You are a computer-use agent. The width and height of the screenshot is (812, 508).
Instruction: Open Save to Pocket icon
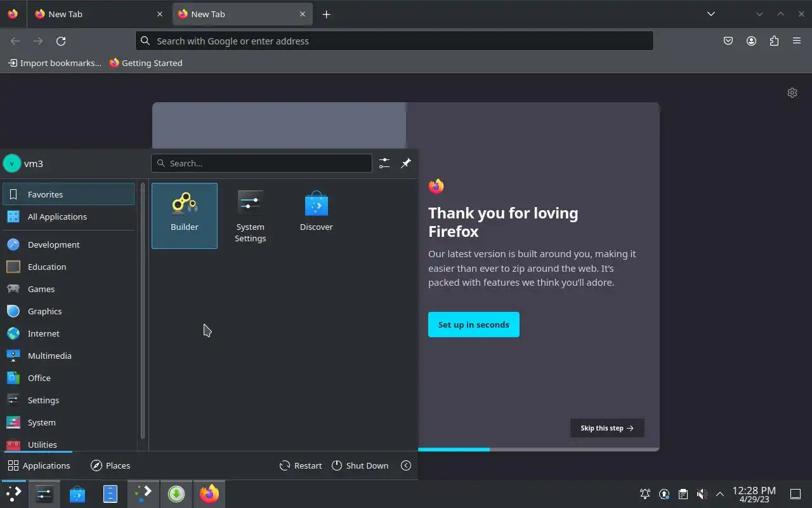pos(728,41)
